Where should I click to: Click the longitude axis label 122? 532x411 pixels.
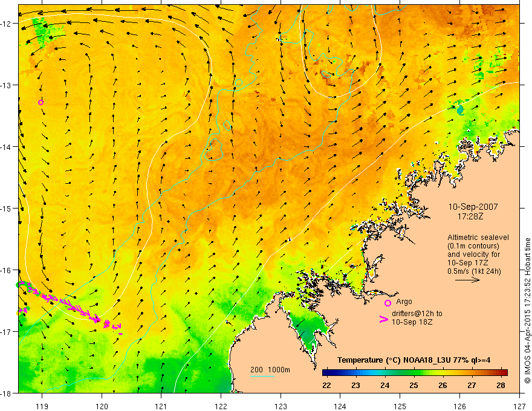point(221,406)
